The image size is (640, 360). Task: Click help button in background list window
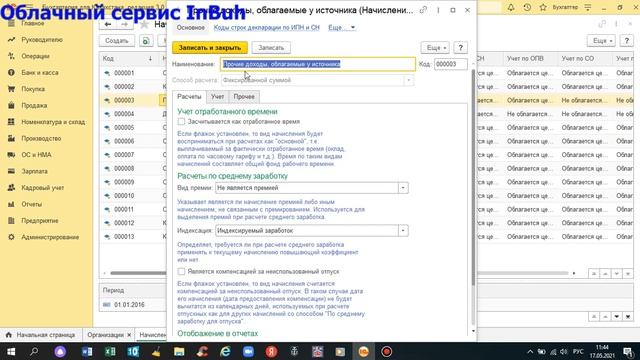tap(627, 41)
